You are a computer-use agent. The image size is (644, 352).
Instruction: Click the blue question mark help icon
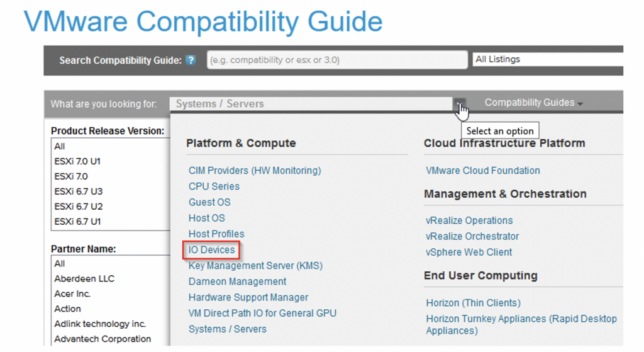coord(191,60)
